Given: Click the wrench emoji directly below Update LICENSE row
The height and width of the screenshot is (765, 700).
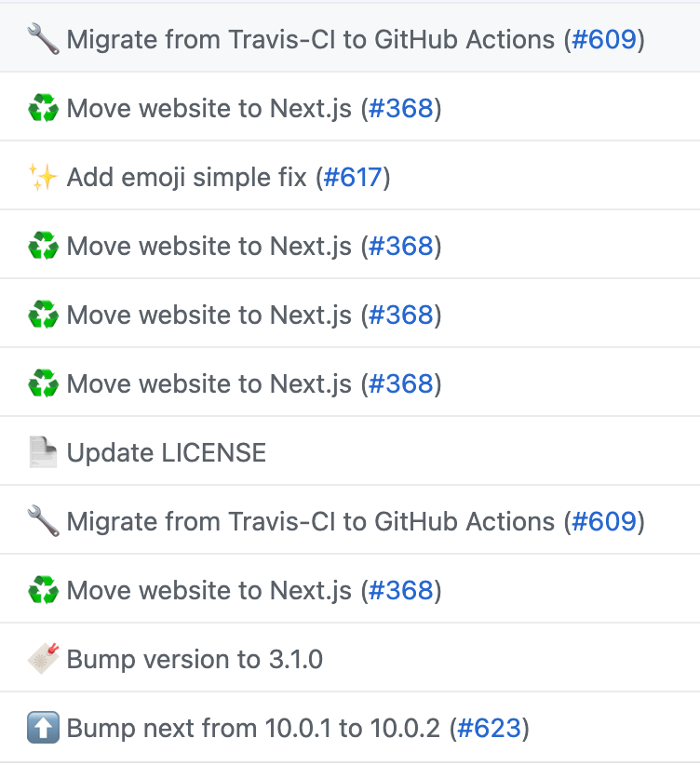Looking at the screenshot, I should tap(44, 521).
